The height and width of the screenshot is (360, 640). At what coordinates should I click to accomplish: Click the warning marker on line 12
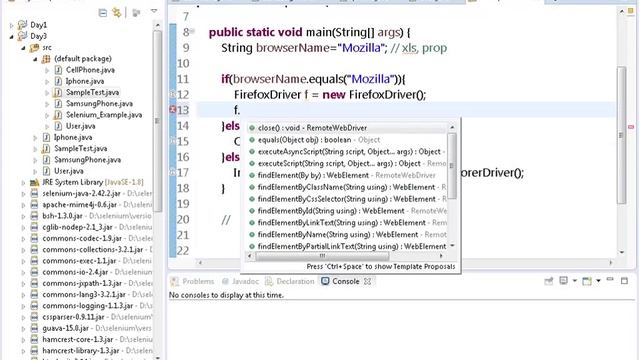[x=173, y=94]
